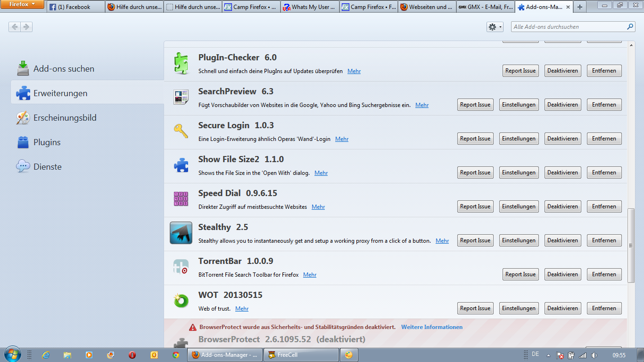Go forward with the forward arrow button
644x362 pixels.
(x=26, y=27)
